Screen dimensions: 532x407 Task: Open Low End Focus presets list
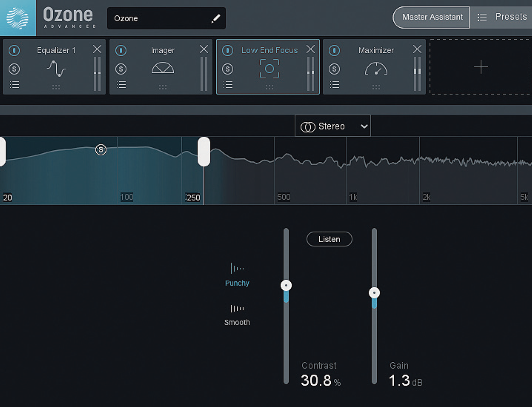[228, 84]
